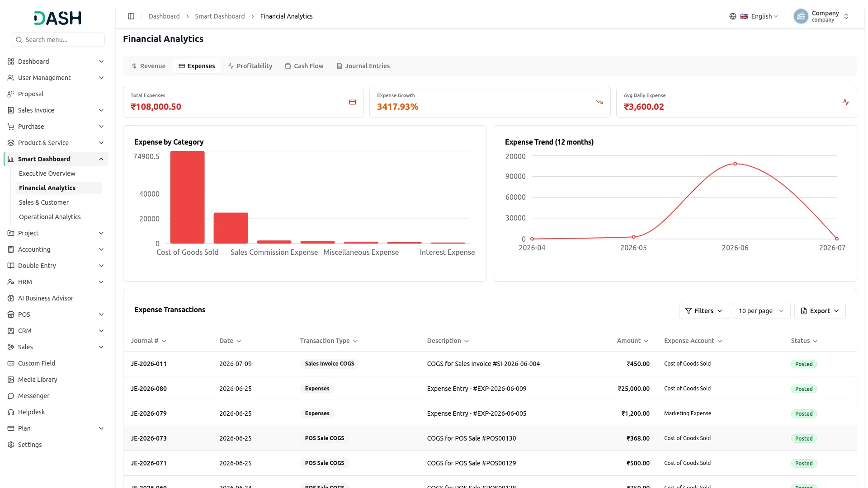
Task: Click the CRM icon in sidebar
Action: coord(11,331)
